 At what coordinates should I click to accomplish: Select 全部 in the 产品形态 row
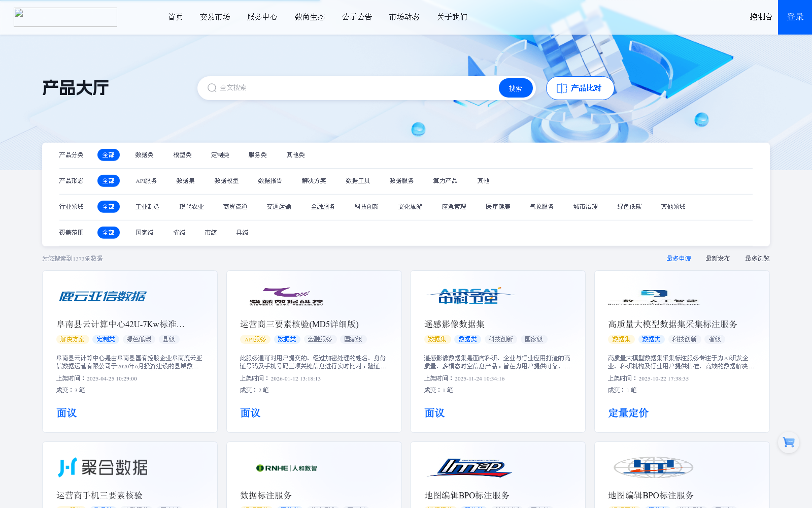tap(109, 181)
